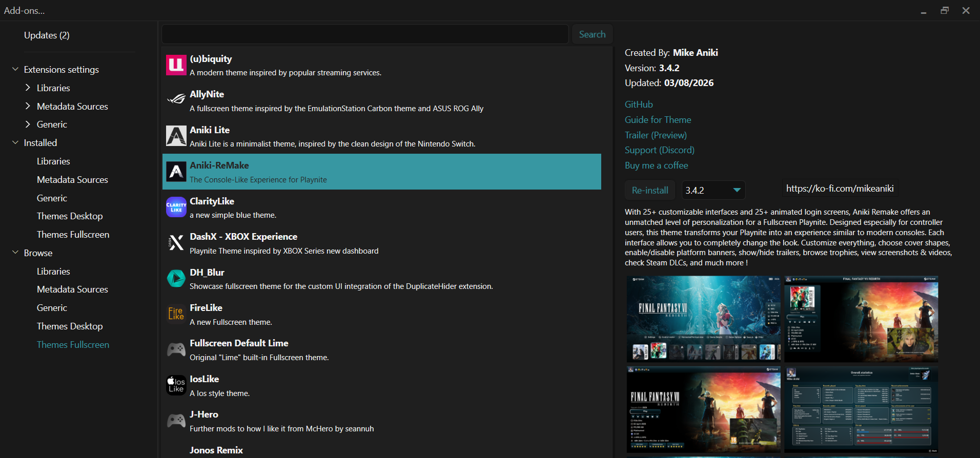Screen dimensions: 980x458
Task: Collapse the Installed tree node
Action: (15, 142)
